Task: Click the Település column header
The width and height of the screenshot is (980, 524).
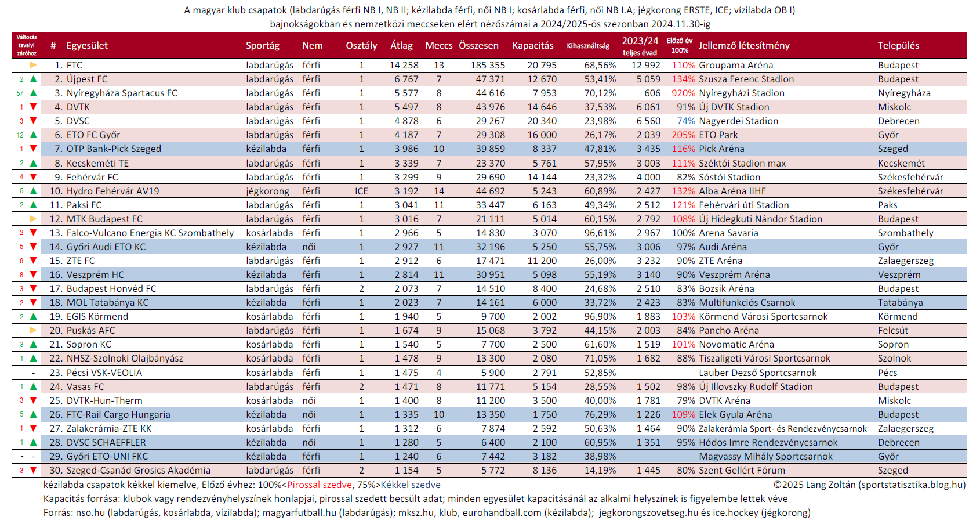Action: (898, 45)
